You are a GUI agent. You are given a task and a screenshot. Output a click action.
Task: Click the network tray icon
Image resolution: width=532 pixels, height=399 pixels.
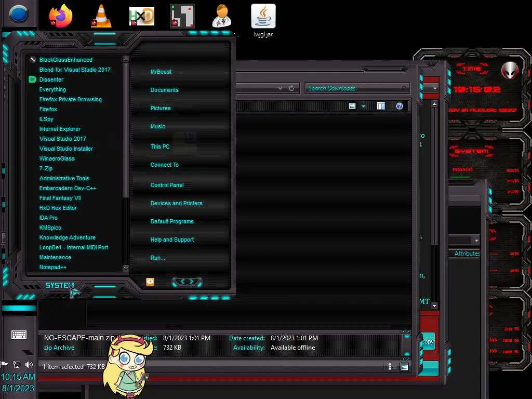(16, 365)
